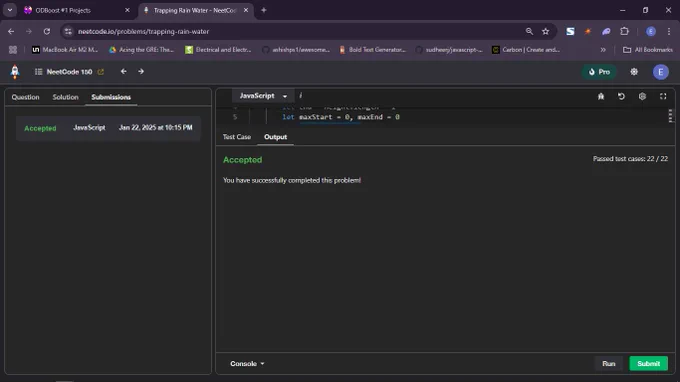This screenshot has width=680, height=382.
Task: Open a new browser tab
Action: 264,10
